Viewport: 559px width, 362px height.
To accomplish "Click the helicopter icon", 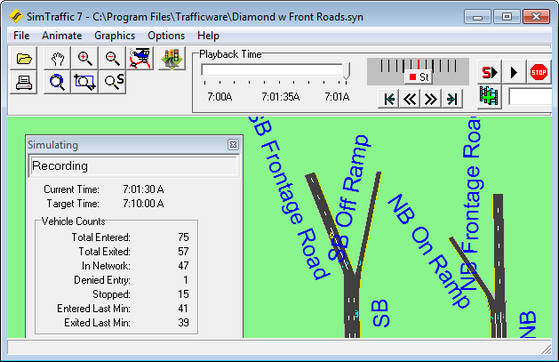I will [x=140, y=58].
